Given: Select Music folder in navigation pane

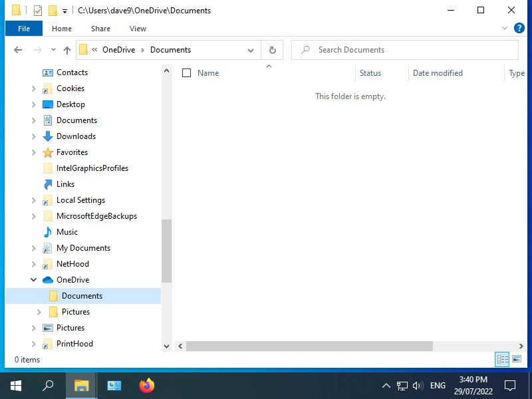Looking at the screenshot, I should point(66,232).
